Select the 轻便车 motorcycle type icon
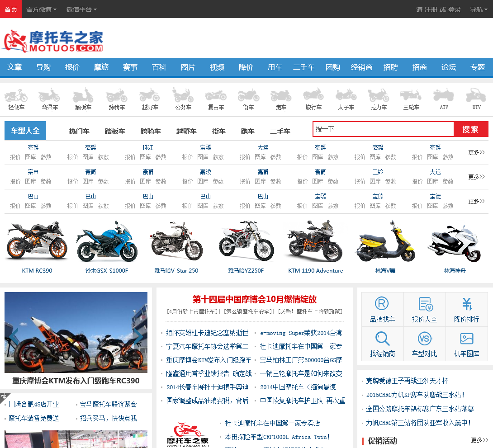The height and width of the screenshot is (448, 493). coord(16,95)
